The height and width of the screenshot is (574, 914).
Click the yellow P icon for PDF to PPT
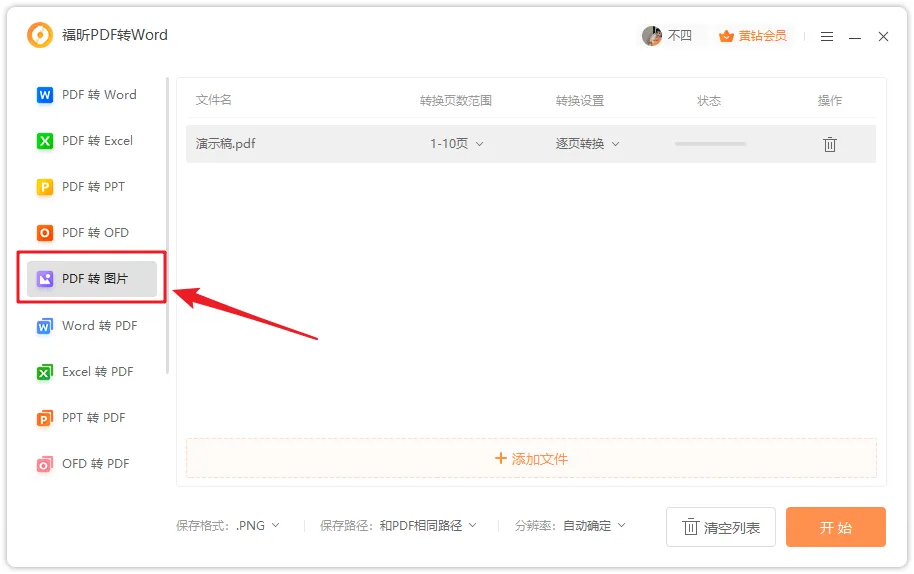[45, 186]
